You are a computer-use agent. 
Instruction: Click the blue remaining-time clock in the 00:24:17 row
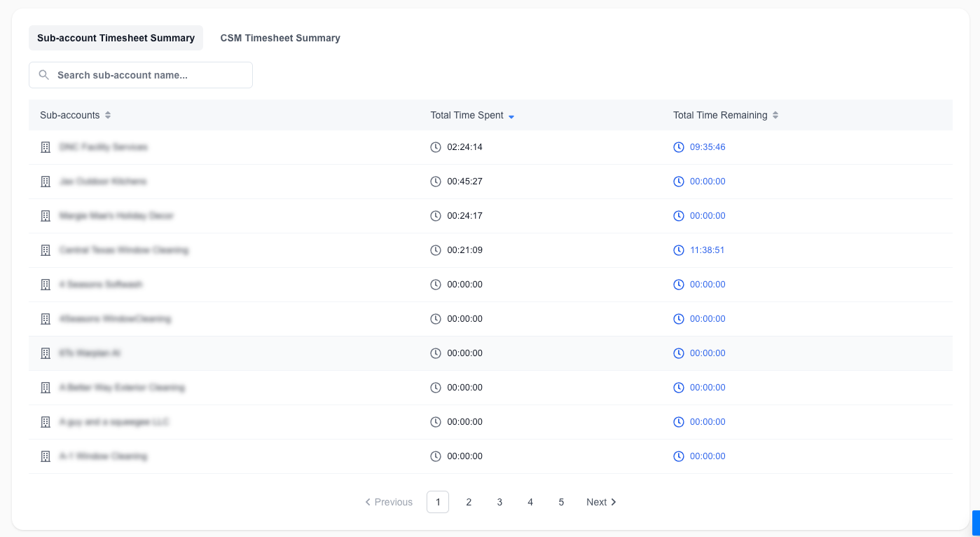pyautogui.click(x=679, y=216)
